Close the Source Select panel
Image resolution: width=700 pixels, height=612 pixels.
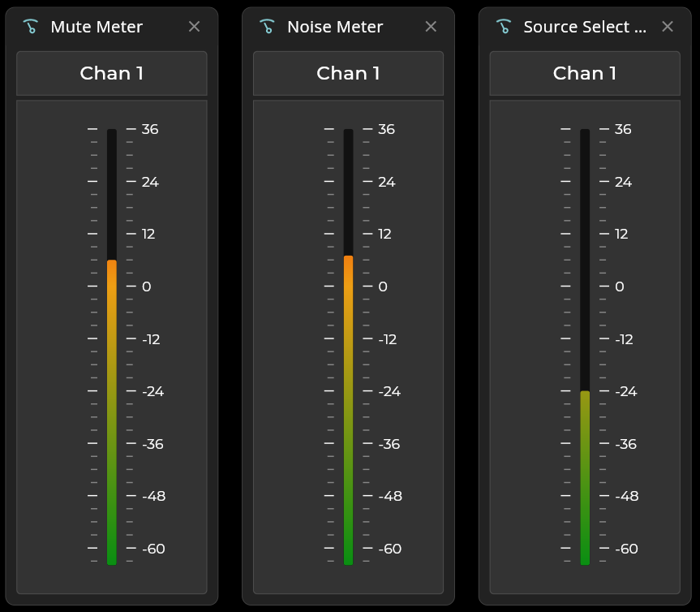pyautogui.click(x=668, y=27)
